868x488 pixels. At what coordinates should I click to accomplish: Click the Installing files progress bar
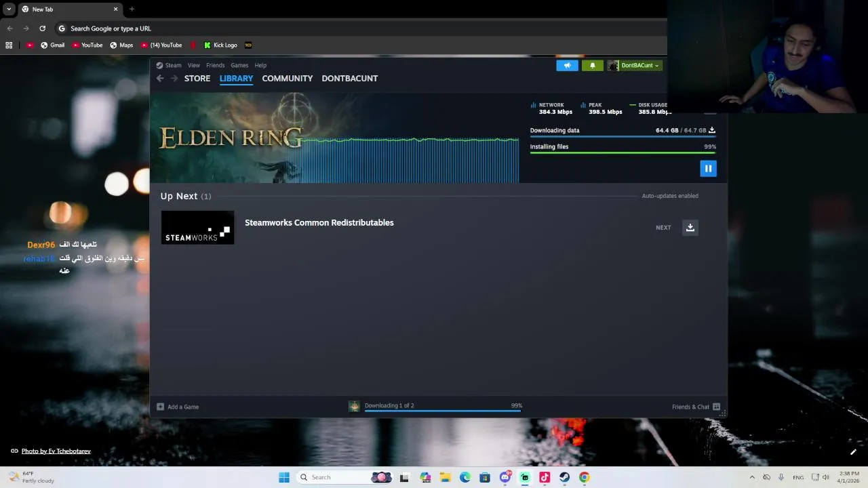tap(623, 152)
